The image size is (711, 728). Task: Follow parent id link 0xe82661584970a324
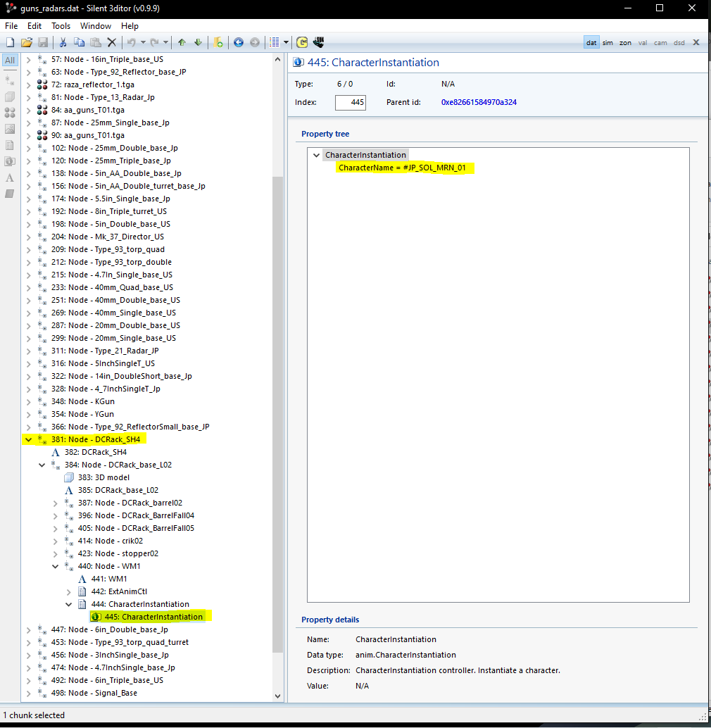click(479, 102)
